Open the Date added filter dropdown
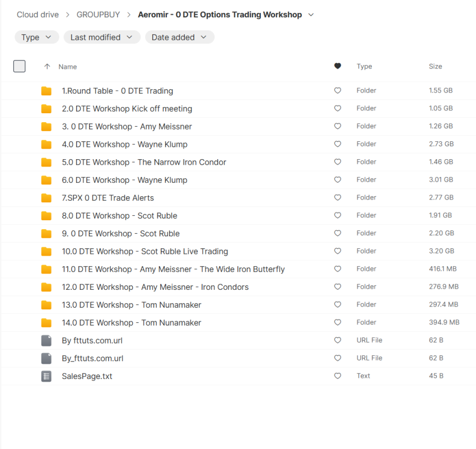Viewport: 476px width, 449px height. 179,38
